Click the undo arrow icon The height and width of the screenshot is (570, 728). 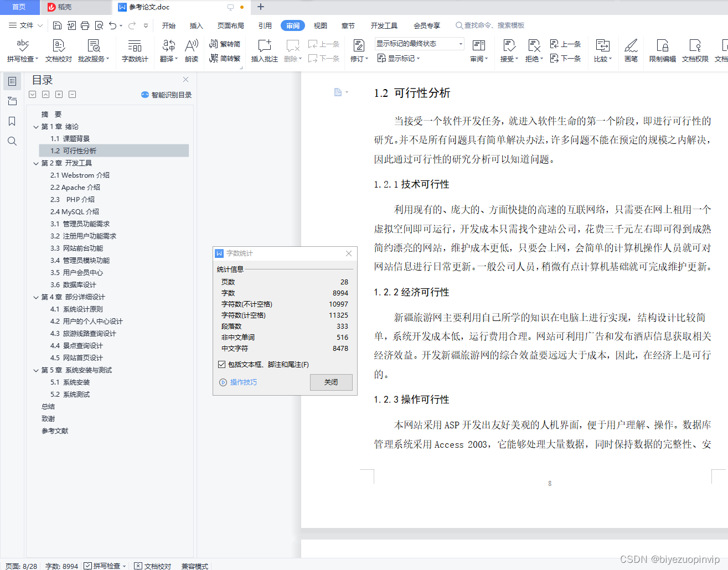tap(113, 25)
